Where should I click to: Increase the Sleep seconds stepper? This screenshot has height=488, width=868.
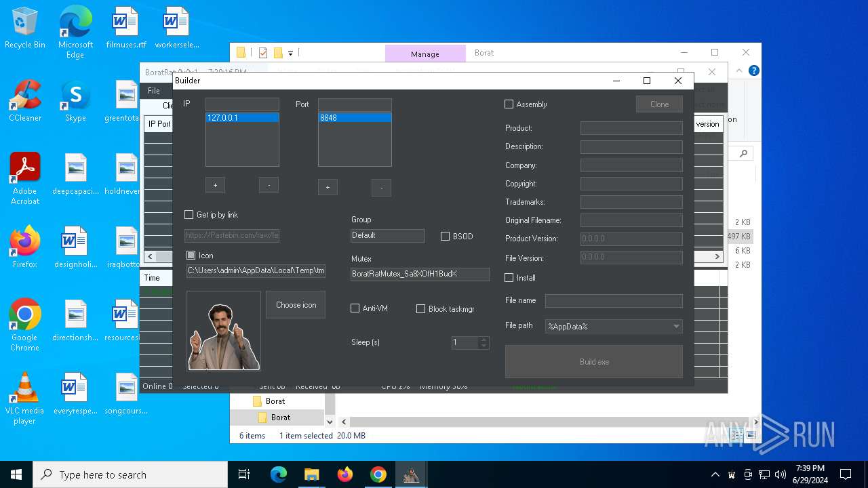(x=484, y=340)
